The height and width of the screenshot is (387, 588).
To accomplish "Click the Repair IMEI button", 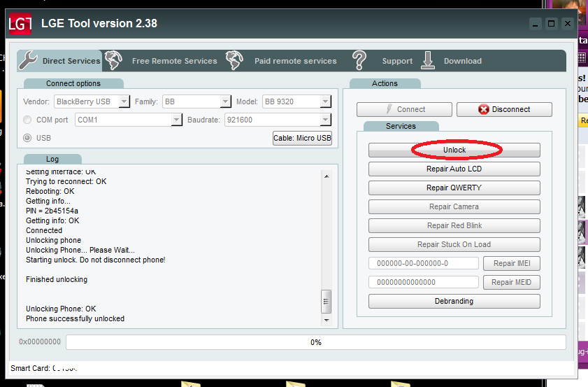I will 512,263.
